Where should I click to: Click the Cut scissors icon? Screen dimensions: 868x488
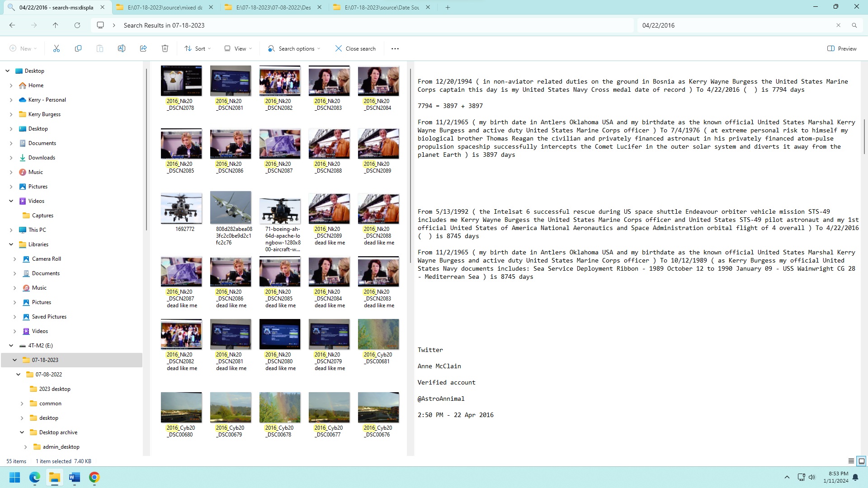click(57, 49)
